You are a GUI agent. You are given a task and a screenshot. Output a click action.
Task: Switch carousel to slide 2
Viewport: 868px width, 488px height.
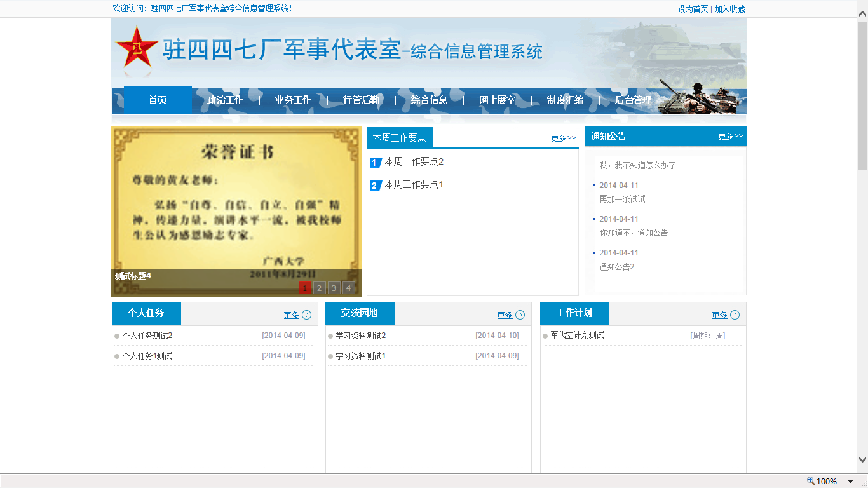[x=320, y=288]
